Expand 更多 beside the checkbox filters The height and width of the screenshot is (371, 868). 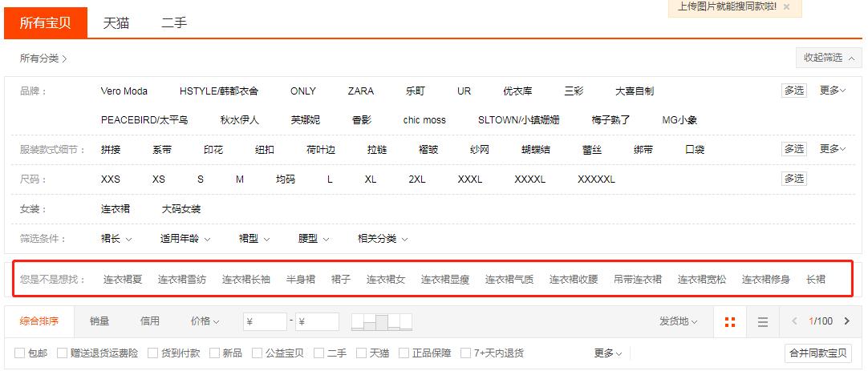point(608,353)
